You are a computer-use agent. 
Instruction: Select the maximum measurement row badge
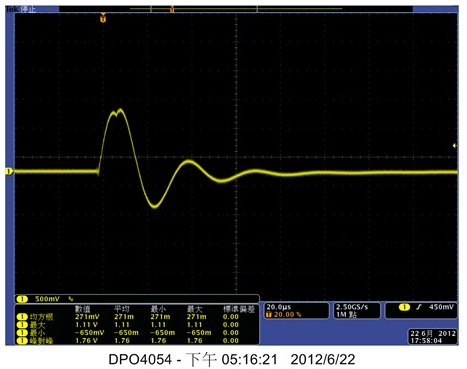(x=22, y=325)
